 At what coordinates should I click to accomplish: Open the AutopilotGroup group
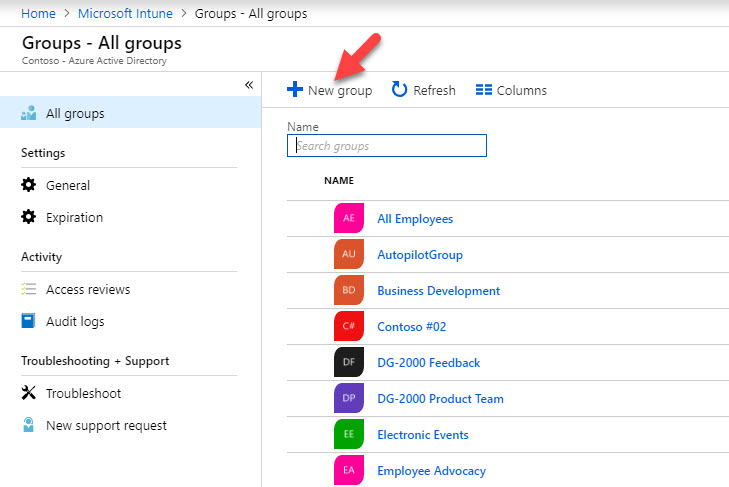[x=420, y=255]
